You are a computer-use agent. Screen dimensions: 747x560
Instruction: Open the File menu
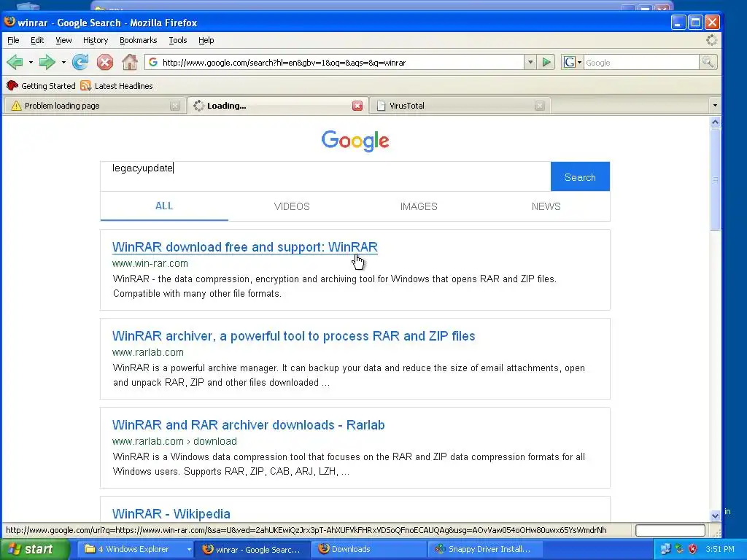[x=13, y=40]
